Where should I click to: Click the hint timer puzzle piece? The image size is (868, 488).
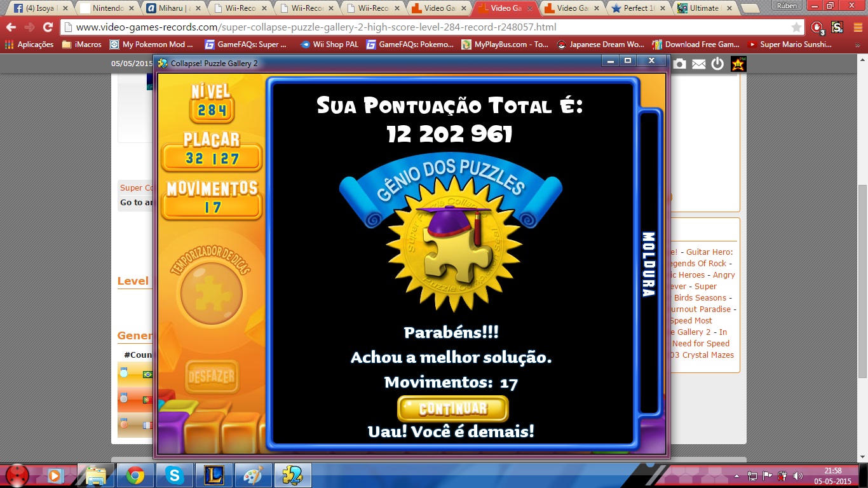pyautogui.click(x=211, y=294)
